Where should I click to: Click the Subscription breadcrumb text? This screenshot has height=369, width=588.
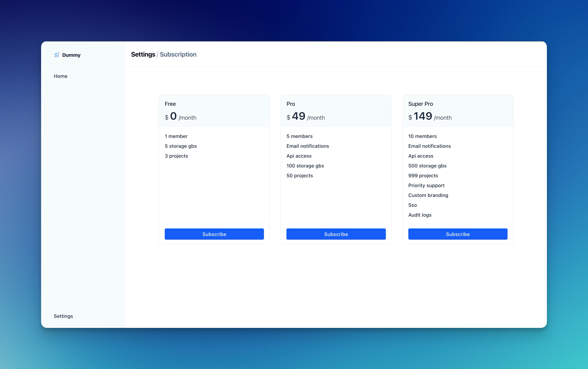pos(178,54)
